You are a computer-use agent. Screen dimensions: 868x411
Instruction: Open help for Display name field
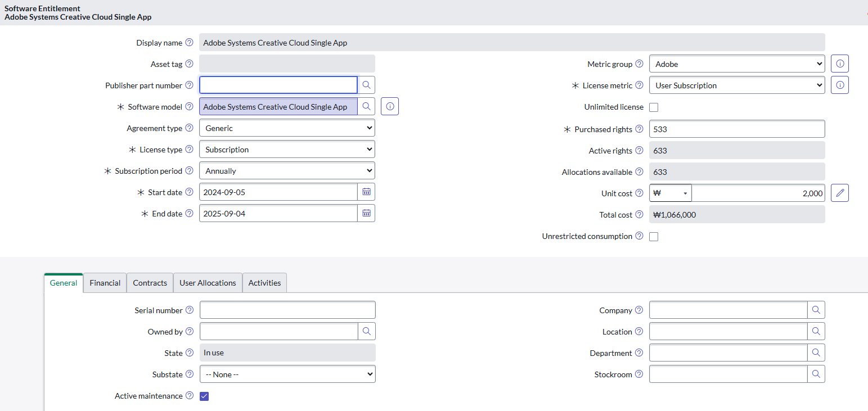coord(189,43)
